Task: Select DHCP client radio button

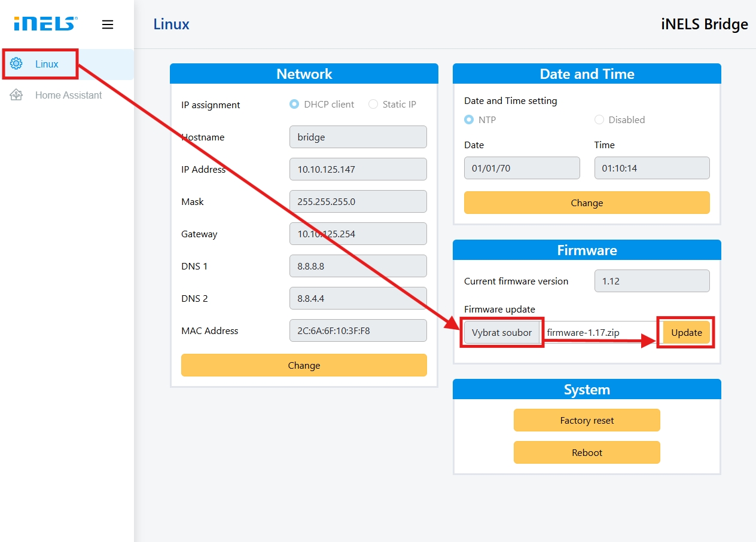Action: pyautogui.click(x=294, y=104)
